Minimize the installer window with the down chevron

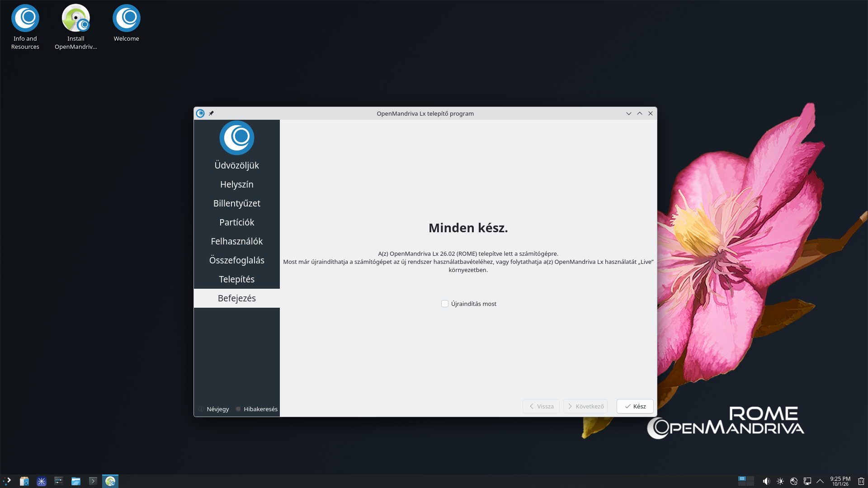point(629,113)
